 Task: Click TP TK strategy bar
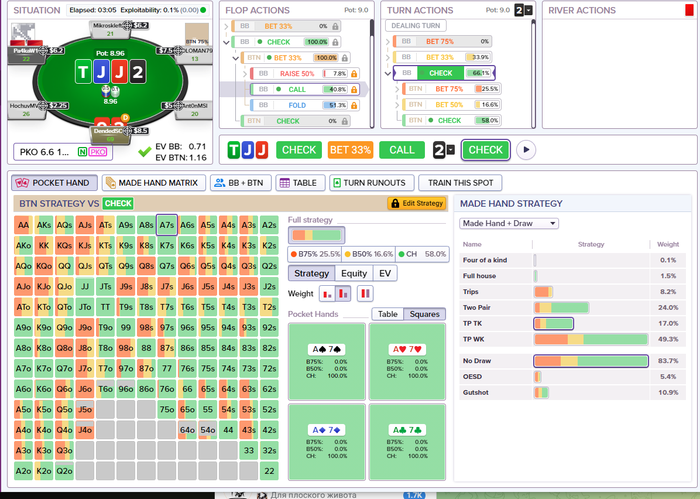(x=554, y=324)
